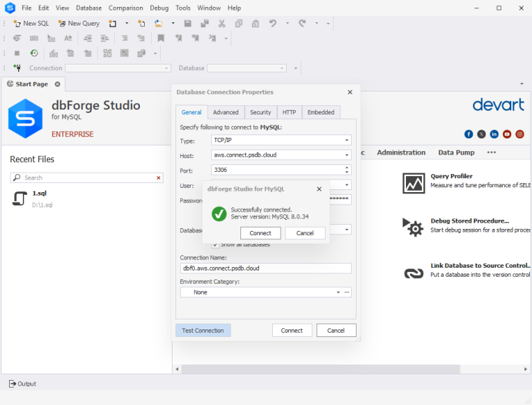Click Connect in the success message box
532x405 pixels.
pos(260,233)
